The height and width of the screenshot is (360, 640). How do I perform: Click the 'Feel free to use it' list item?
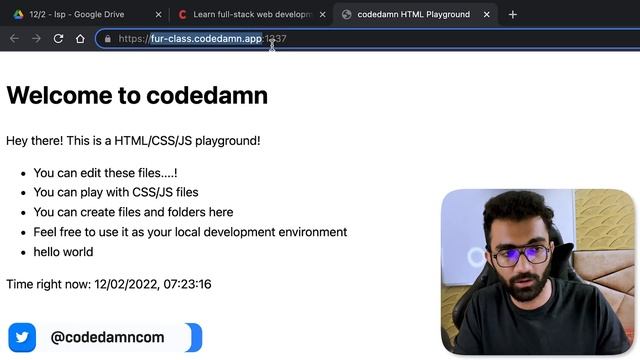[x=190, y=232]
